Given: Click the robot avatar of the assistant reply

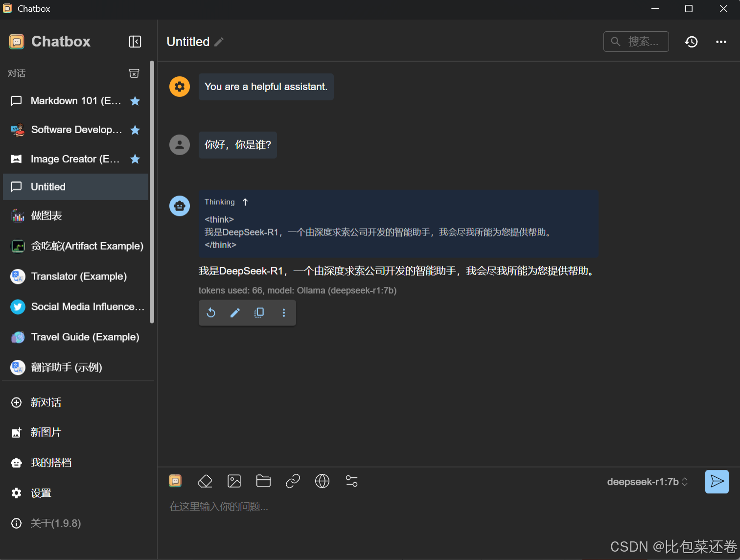Looking at the screenshot, I should [x=180, y=206].
